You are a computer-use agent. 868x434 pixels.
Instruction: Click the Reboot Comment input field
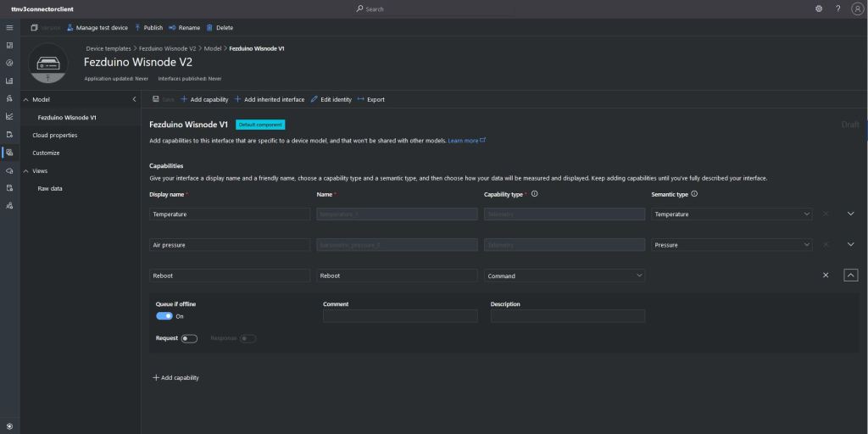point(400,316)
